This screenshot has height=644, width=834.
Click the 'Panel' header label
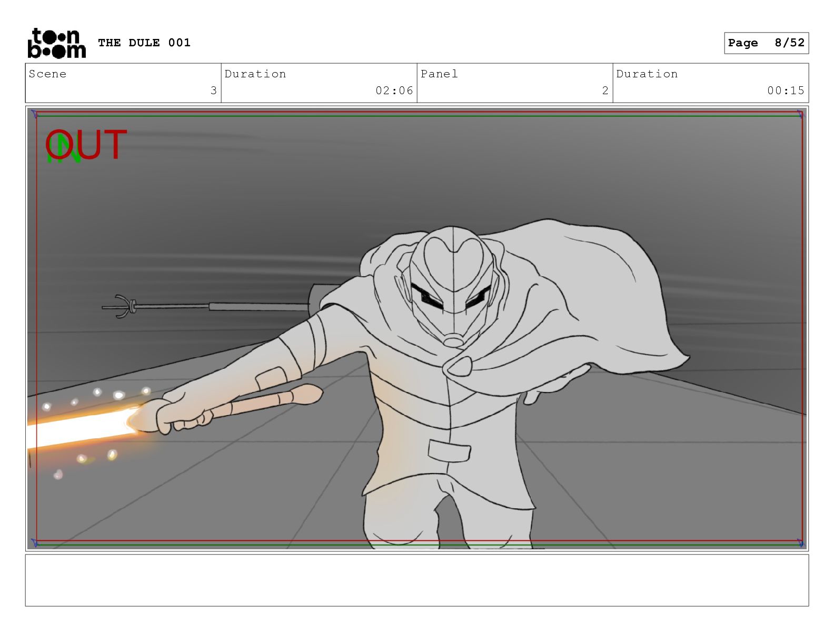tap(439, 74)
